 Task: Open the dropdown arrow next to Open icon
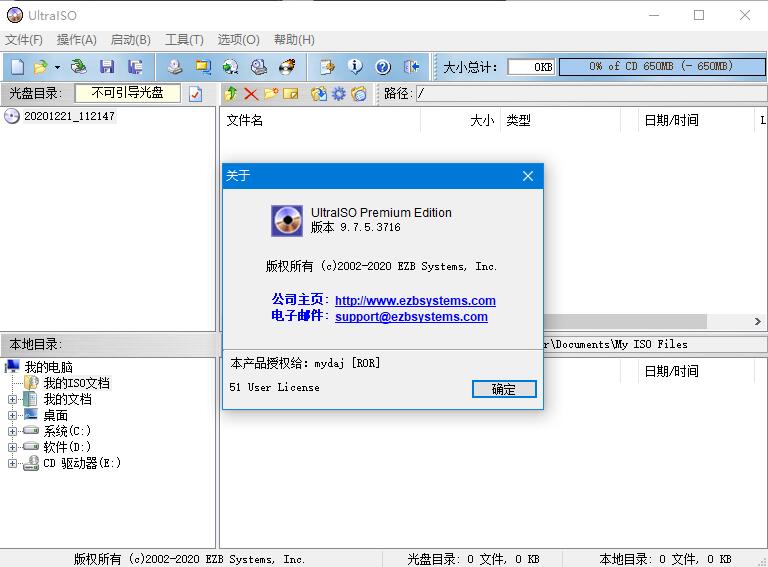(57, 67)
